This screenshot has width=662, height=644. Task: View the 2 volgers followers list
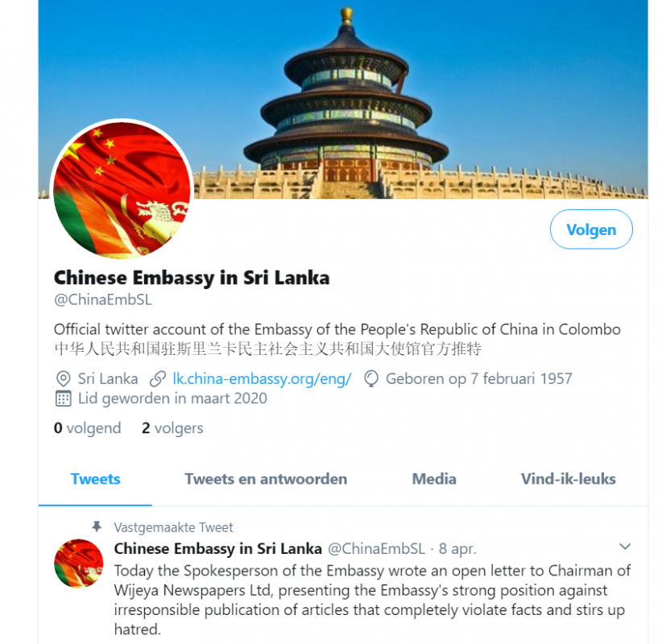pyautogui.click(x=172, y=428)
